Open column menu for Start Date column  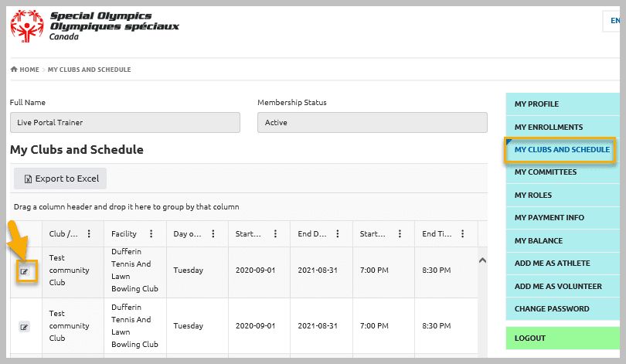[x=275, y=234]
